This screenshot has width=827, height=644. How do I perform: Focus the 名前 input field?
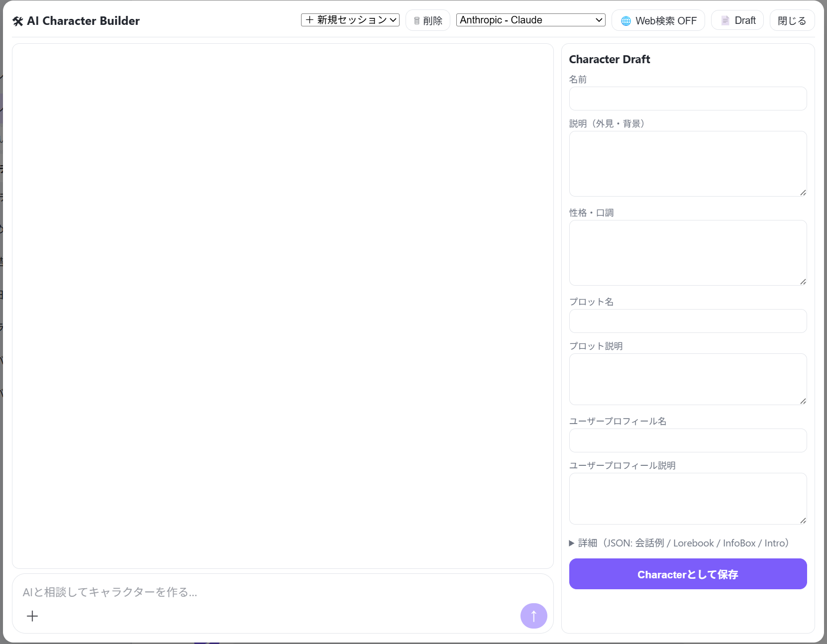click(688, 99)
